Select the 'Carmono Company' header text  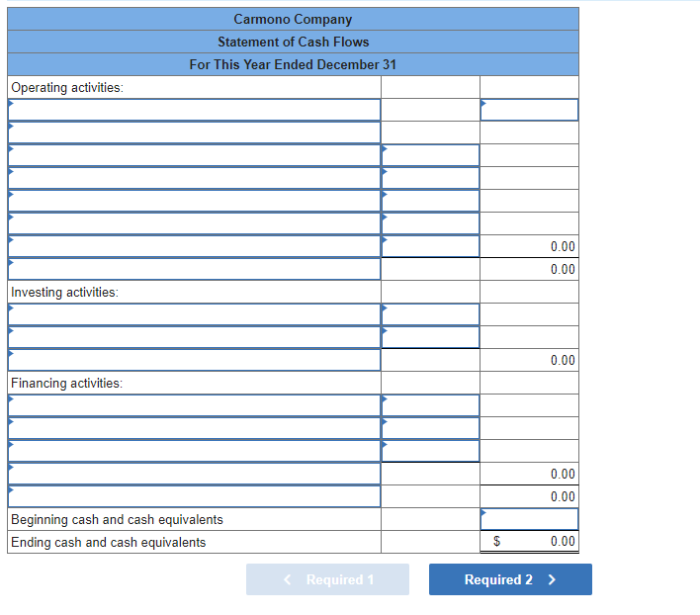293,19
